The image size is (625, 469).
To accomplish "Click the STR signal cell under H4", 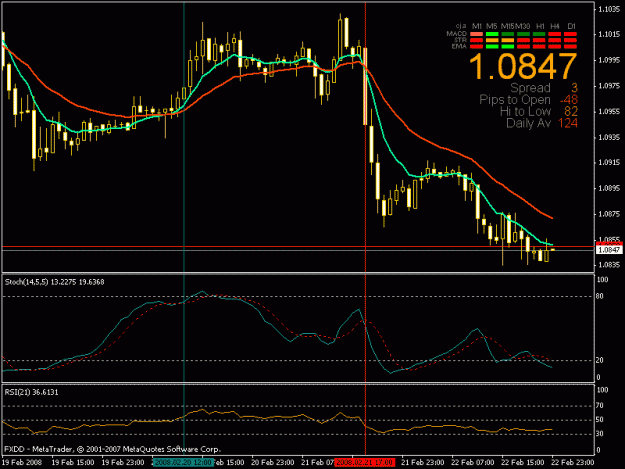I will click(554, 40).
